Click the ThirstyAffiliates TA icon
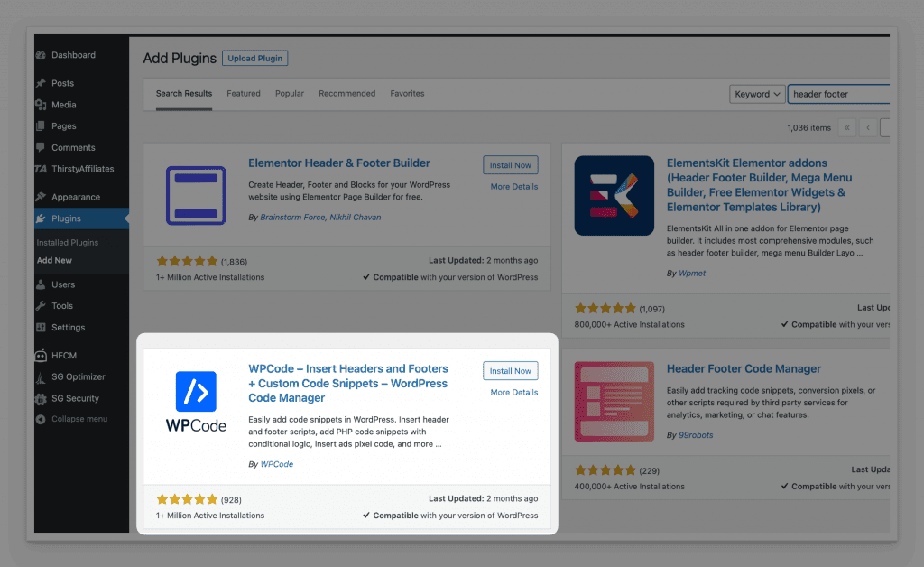Image resolution: width=924 pixels, height=567 pixels. pos(41,169)
